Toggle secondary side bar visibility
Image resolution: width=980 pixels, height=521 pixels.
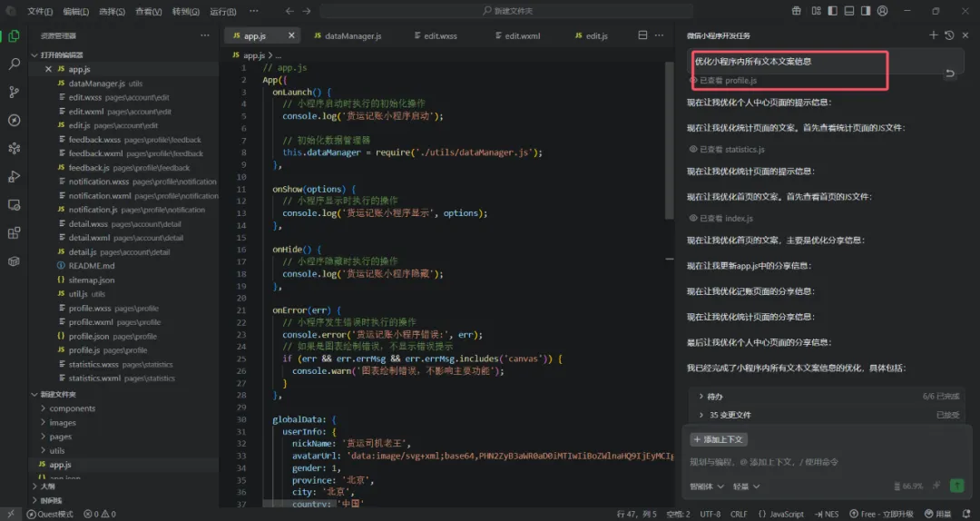click(x=866, y=11)
